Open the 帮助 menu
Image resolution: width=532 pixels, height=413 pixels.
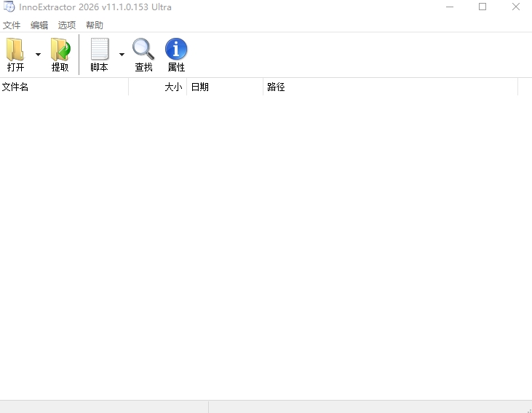point(95,25)
